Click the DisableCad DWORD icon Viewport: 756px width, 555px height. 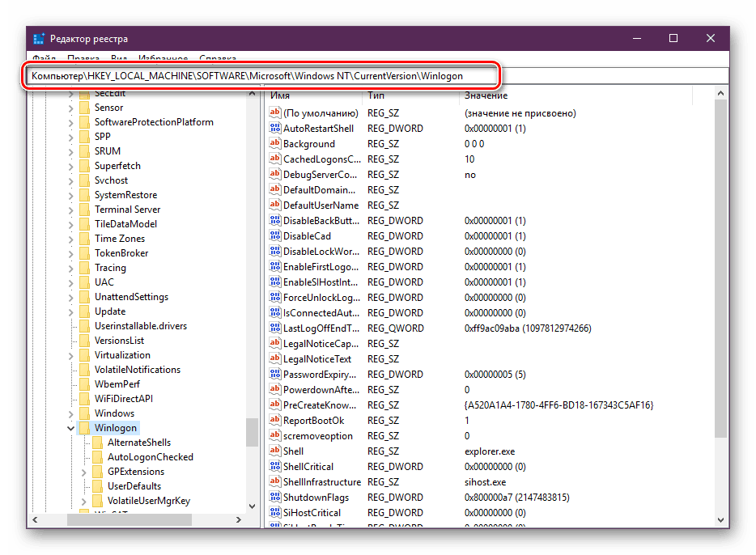coord(275,235)
